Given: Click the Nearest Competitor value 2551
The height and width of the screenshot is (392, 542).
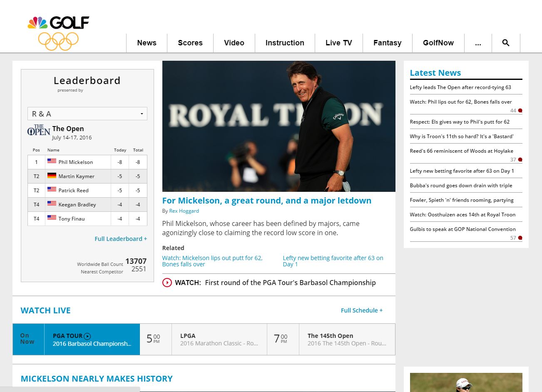Looking at the screenshot, I should click(139, 269).
